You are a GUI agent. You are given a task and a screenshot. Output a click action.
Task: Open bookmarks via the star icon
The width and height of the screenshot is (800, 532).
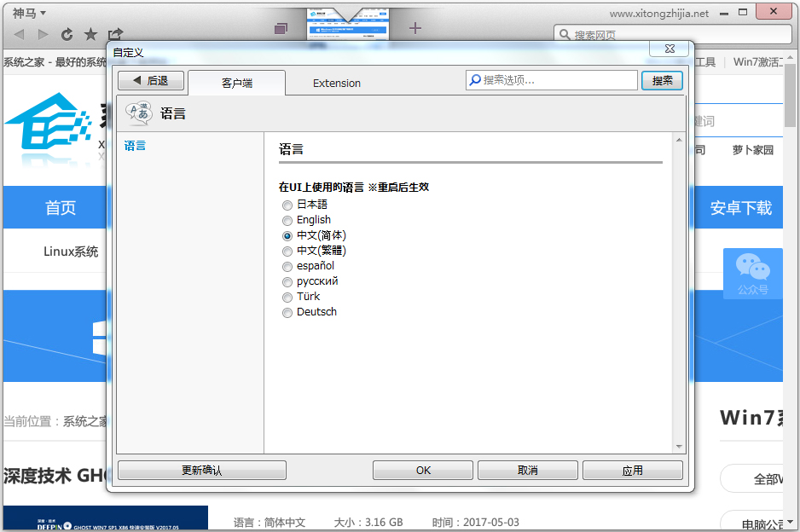point(90,34)
